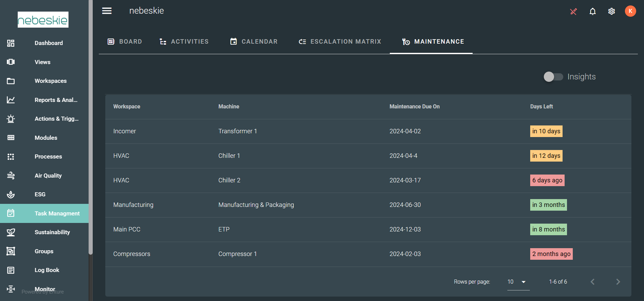Open the Board tab
The height and width of the screenshot is (301, 644).
(x=125, y=42)
